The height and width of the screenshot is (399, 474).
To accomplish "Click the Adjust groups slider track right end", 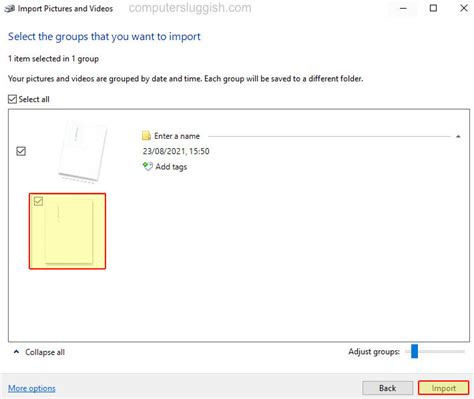I will point(462,351).
